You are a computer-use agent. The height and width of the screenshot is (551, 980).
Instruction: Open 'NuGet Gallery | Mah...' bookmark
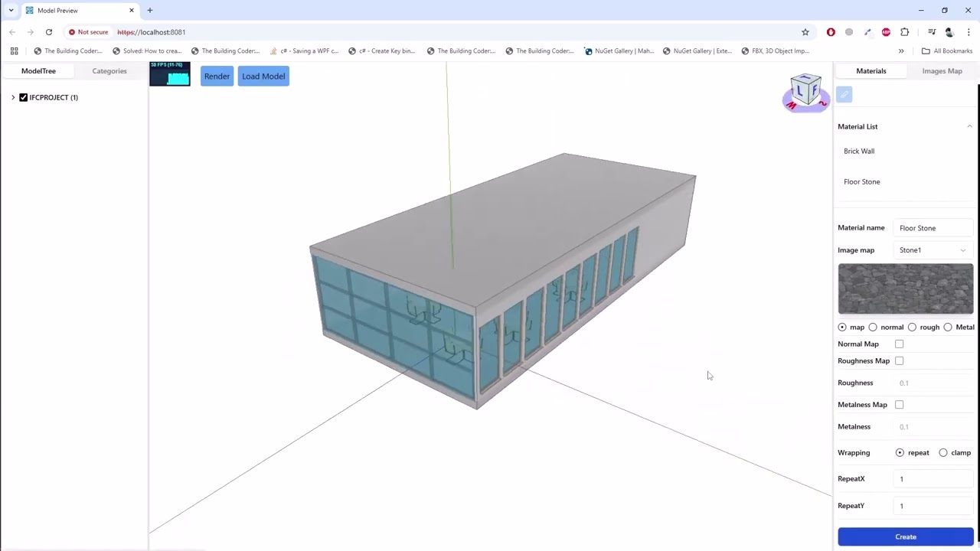619,51
